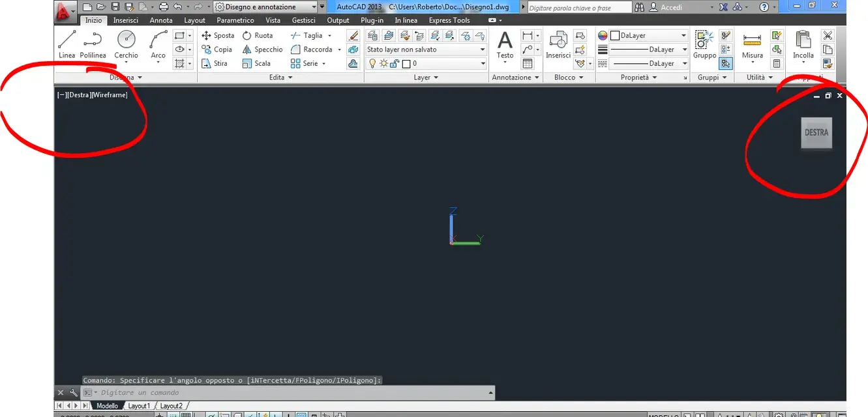This screenshot has height=417, width=868.
Task: Expand the Disegna panel
Action: (x=139, y=77)
